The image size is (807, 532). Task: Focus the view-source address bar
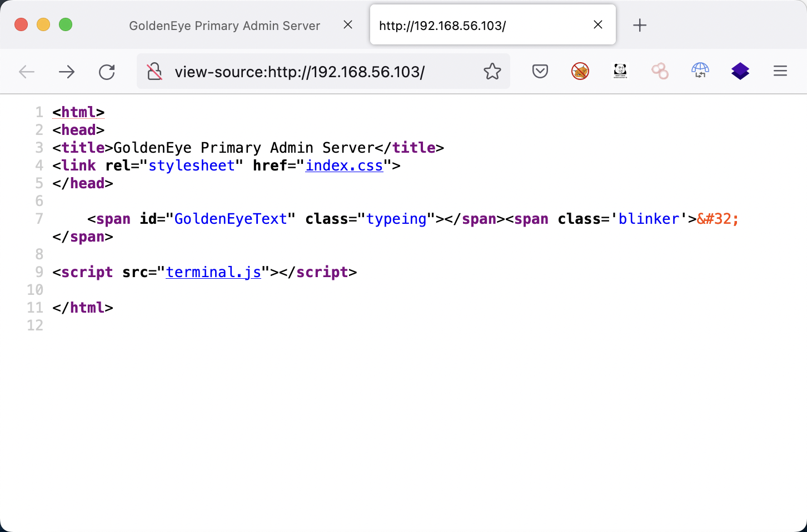[311, 72]
